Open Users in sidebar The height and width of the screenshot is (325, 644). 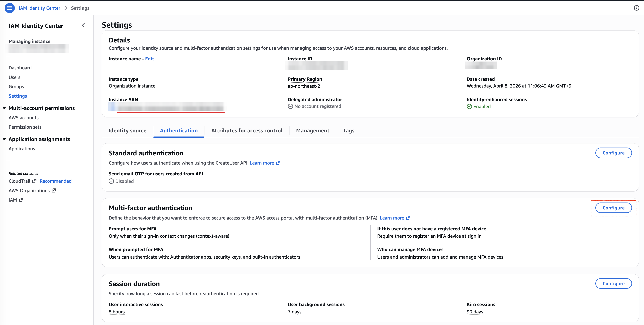click(x=15, y=77)
